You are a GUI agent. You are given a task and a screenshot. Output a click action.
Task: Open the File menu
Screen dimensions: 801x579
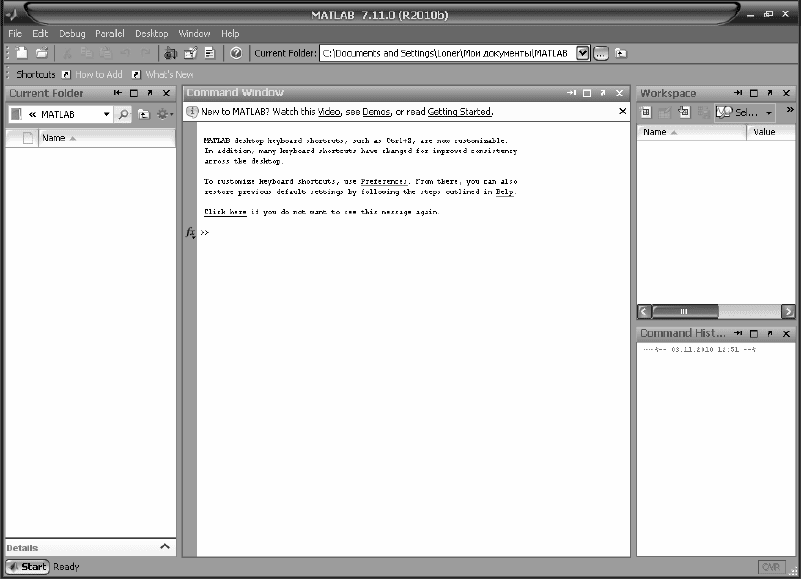click(15, 34)
